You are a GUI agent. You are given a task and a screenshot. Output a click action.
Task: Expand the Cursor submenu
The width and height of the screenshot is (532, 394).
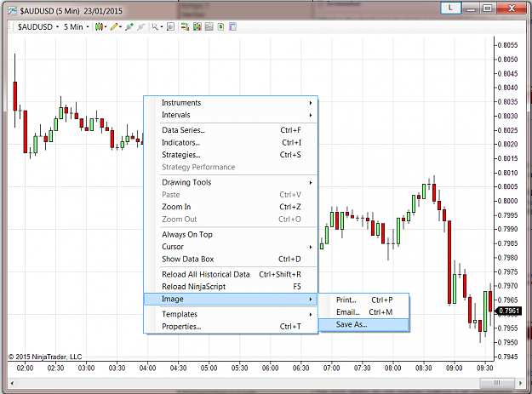point(231,247)
